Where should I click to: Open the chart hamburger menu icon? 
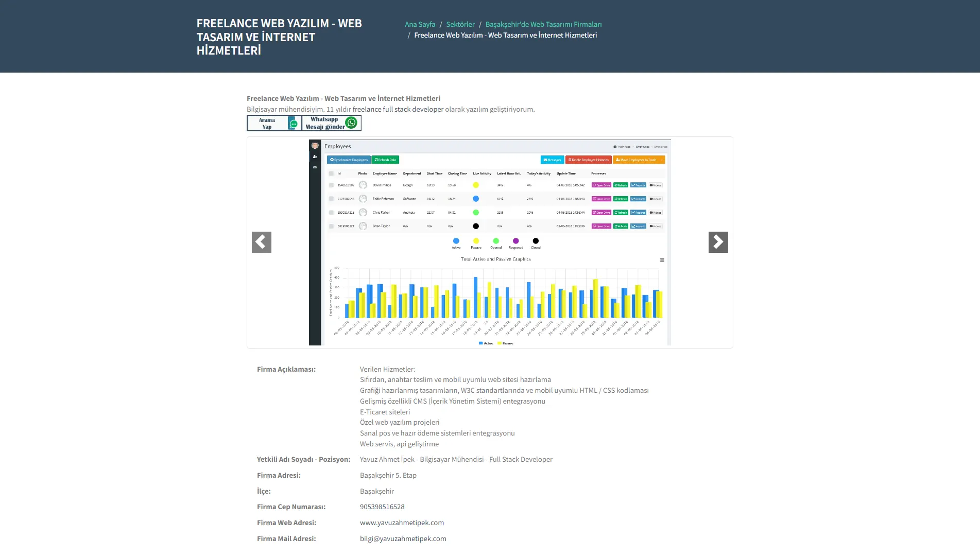[x=662, y=260]
